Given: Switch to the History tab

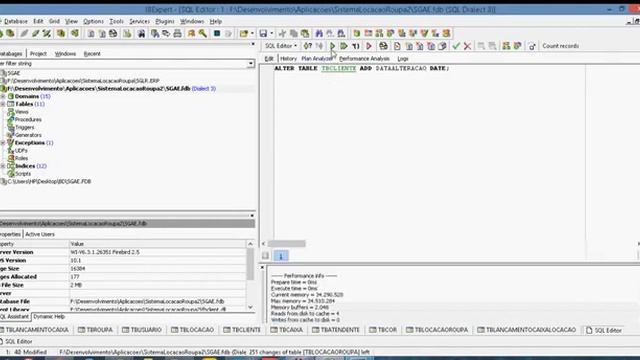Looking at the screenshot, I should pos(288,59).
